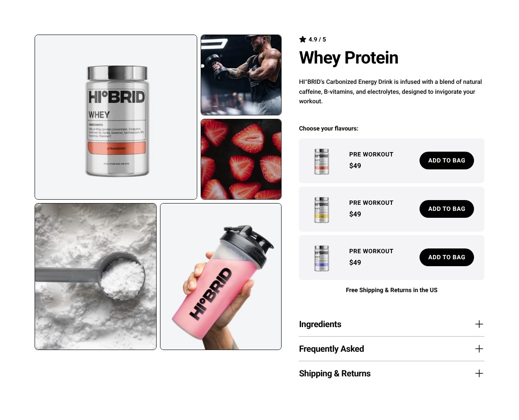
Task: Click the star rating icon
Action: pyautogui.click(x=303, y=39)
